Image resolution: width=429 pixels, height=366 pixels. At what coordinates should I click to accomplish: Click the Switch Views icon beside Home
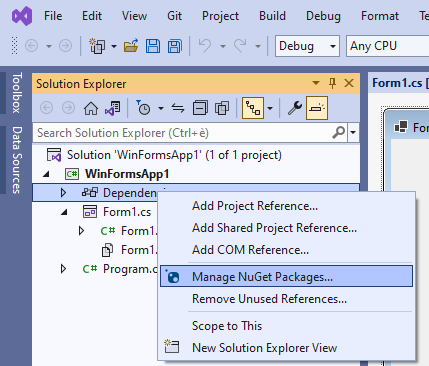click(x=113, y=108)
